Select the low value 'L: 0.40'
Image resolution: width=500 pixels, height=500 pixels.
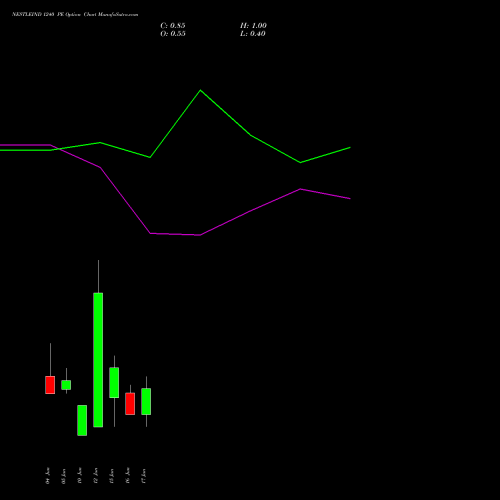point(253,34)
